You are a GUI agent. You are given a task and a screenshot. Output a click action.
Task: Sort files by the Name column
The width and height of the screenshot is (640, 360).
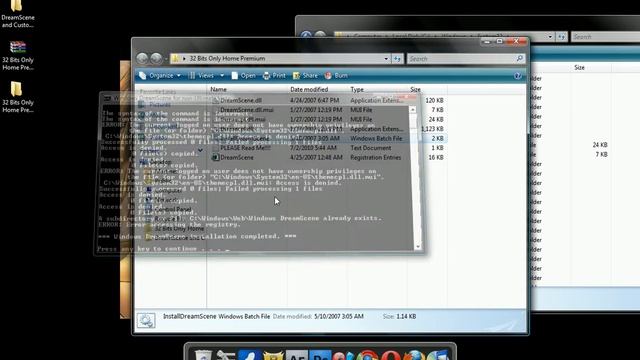[x=218, y=89]
